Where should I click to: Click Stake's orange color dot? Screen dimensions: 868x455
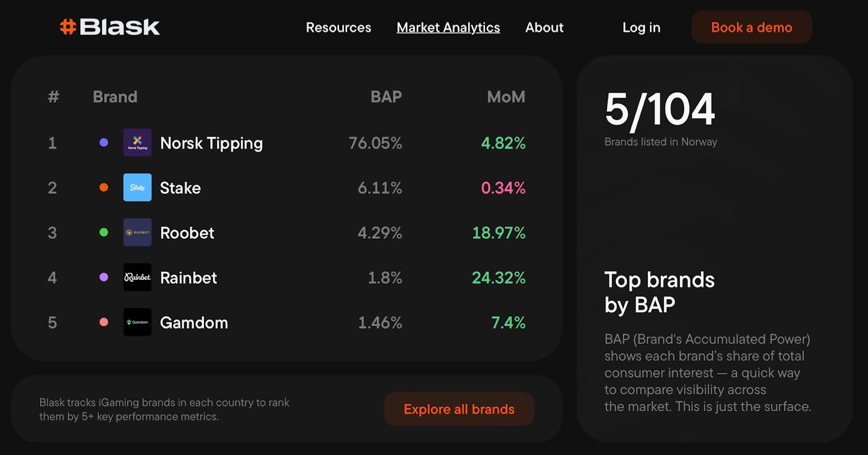104,188
